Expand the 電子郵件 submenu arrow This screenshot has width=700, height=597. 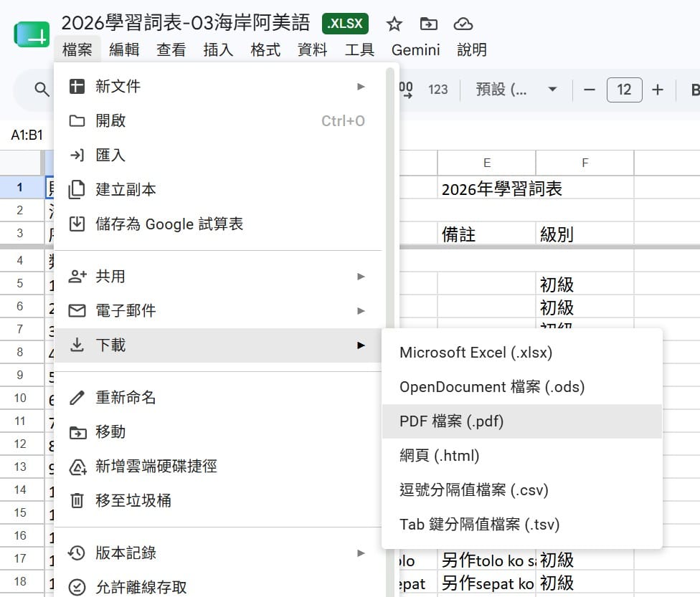pyautogui.click(x=361, y=311)
